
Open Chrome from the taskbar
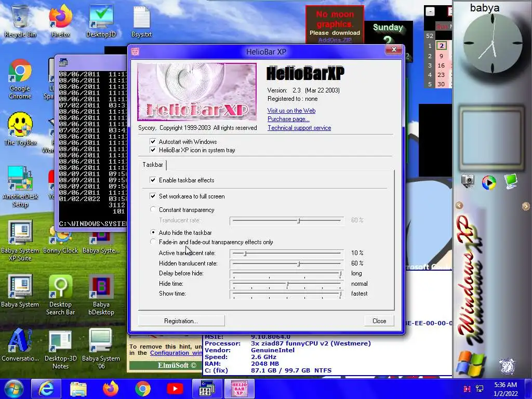[x=143, y=389]
